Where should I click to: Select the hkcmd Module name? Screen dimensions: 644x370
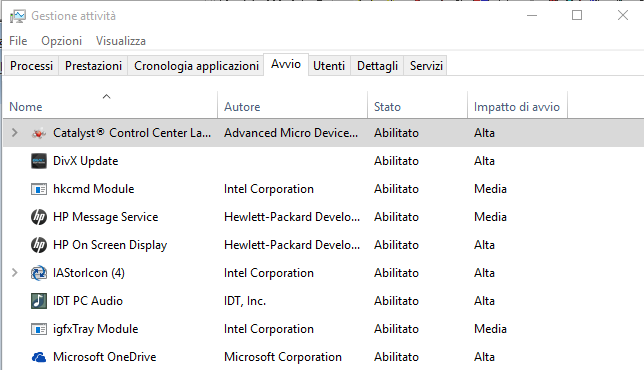(94, 189)
